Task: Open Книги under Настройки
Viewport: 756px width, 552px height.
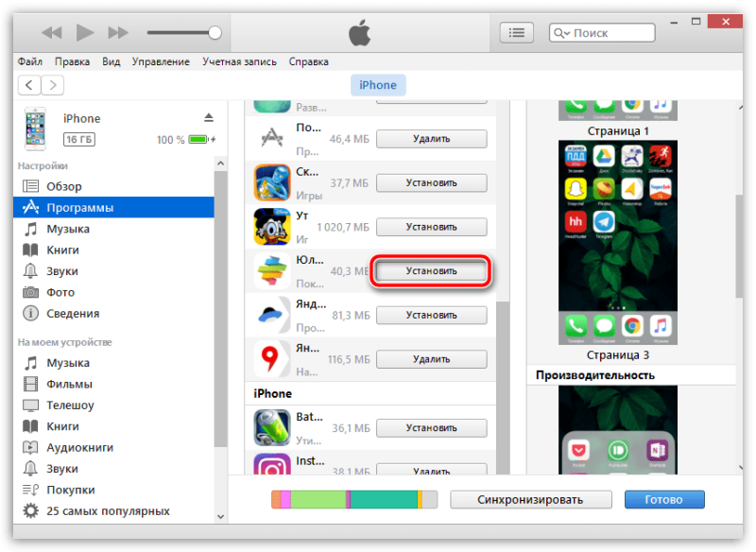Action: [113, 250]
